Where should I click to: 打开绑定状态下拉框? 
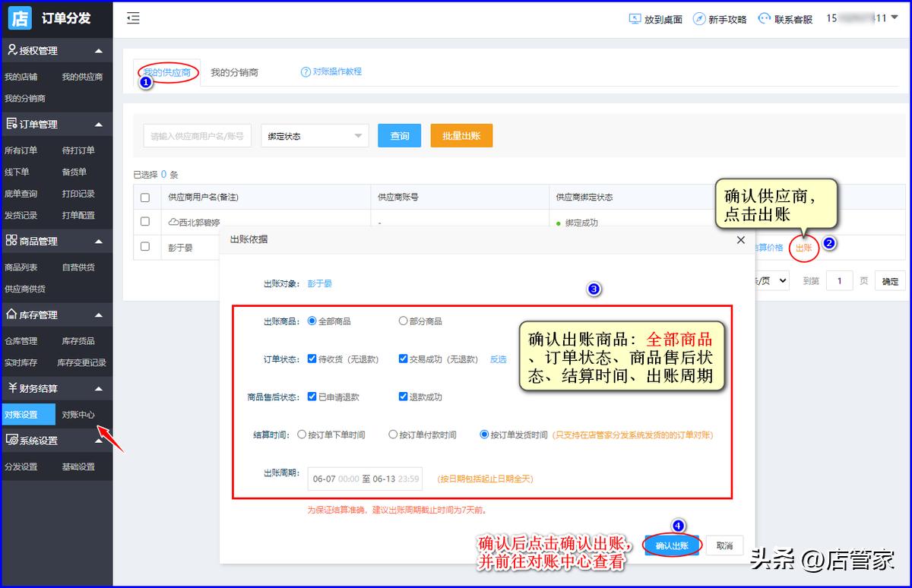tap(315, 135)
